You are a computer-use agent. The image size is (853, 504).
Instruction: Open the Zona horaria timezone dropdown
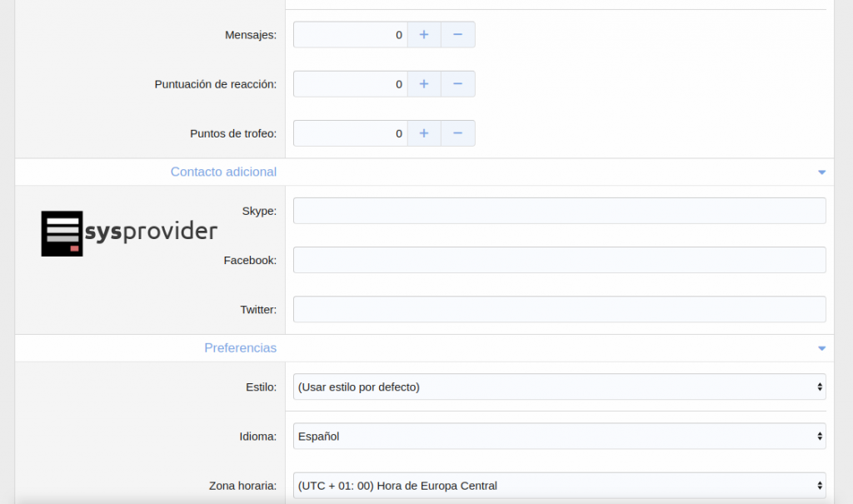[559, 486]
